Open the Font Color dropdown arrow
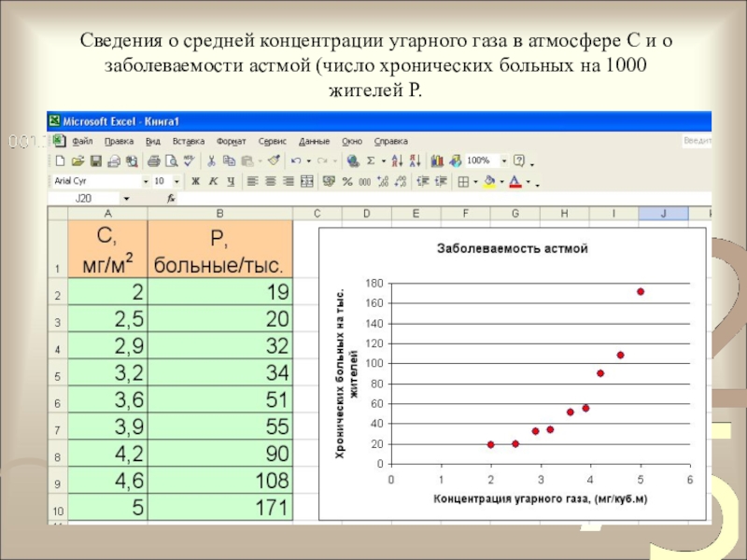Screen dimensions: 747x560 pyautogui.click(x=528, y=182)
